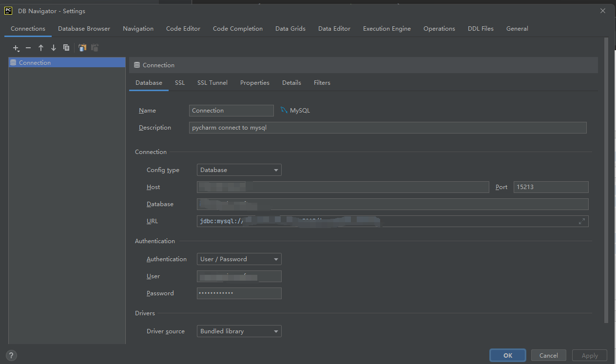Image resolution: width=616 pixels, height=364 pixels.
Task: Click the Database name input field
Action: point(393,204)
